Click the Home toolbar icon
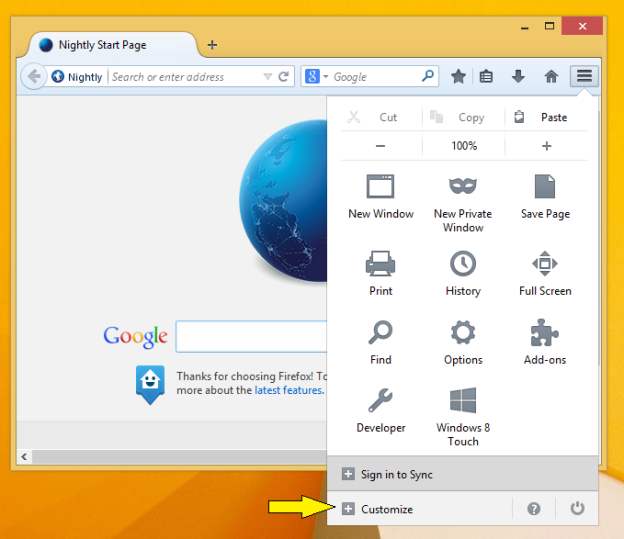The height and width of the screenshot is (539, 624). coord(551,76)
